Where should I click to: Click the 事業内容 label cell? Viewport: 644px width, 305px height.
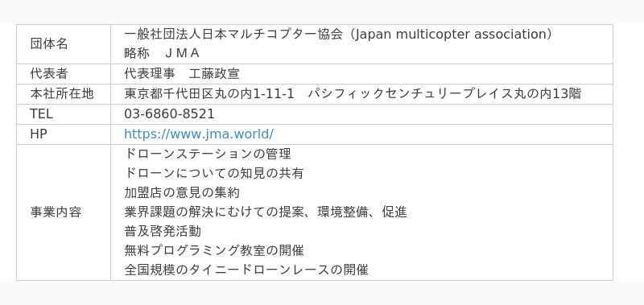(64, 212)
